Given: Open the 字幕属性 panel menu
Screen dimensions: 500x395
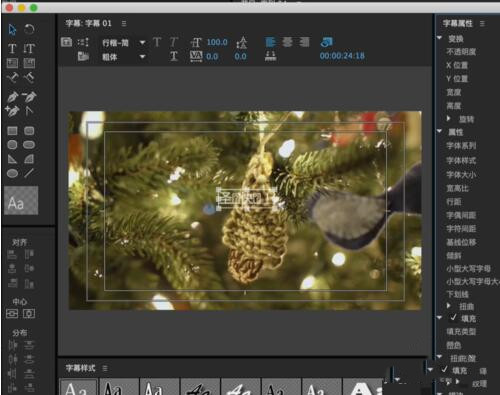Looking at the screenshot, I should 482,24.
